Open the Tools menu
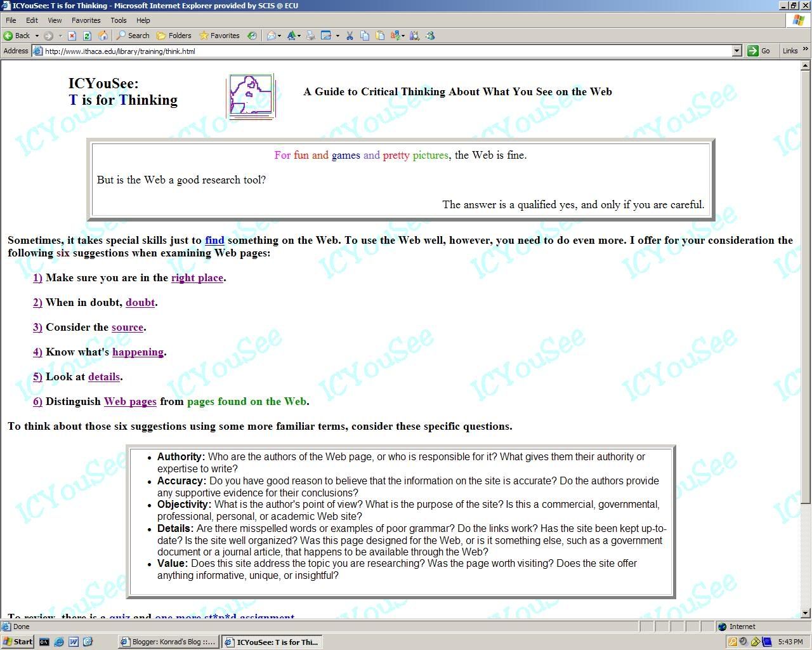 pos(119,20)
